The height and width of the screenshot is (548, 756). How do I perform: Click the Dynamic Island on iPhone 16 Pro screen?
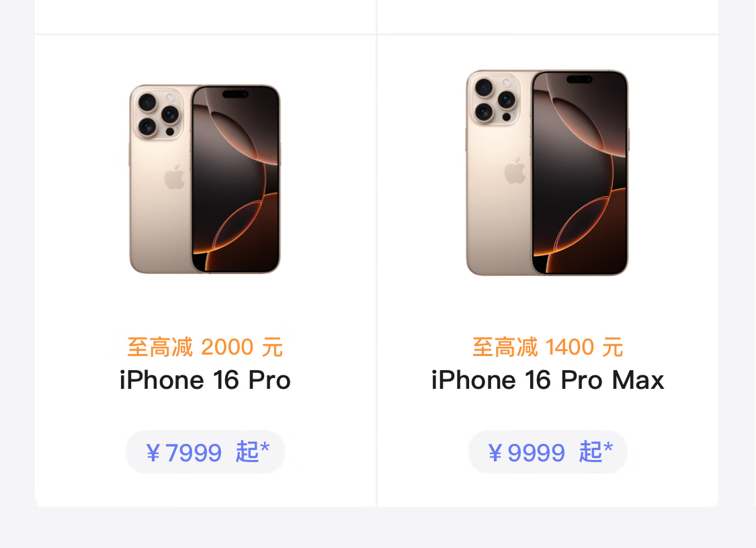[x=235, y=94]
